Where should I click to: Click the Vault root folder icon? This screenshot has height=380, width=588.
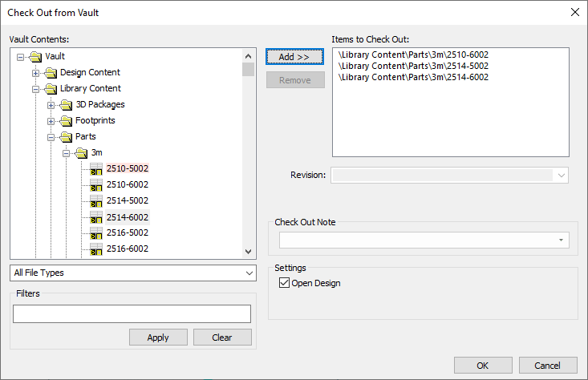pos(36,57)
